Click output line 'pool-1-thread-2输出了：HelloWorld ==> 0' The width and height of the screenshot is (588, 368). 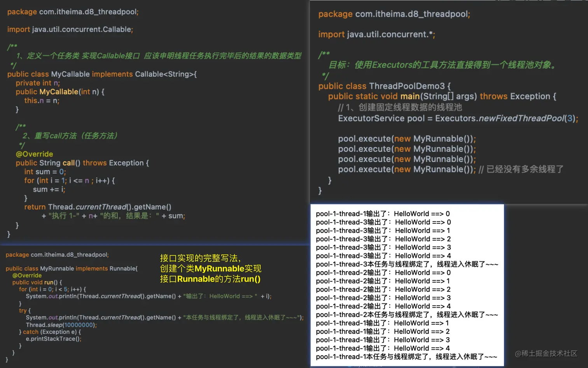click(383, 273)
